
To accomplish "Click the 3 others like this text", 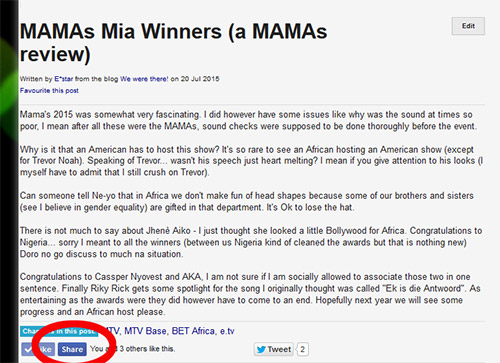I will click(147, 349).
